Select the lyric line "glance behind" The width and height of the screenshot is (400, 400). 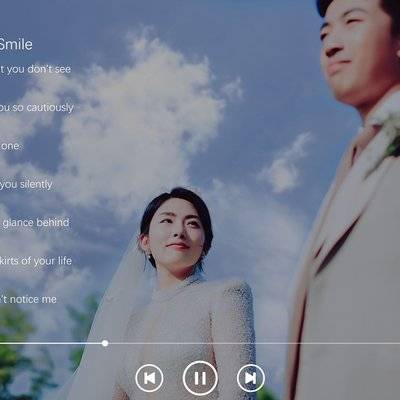(x=35, y=223)
